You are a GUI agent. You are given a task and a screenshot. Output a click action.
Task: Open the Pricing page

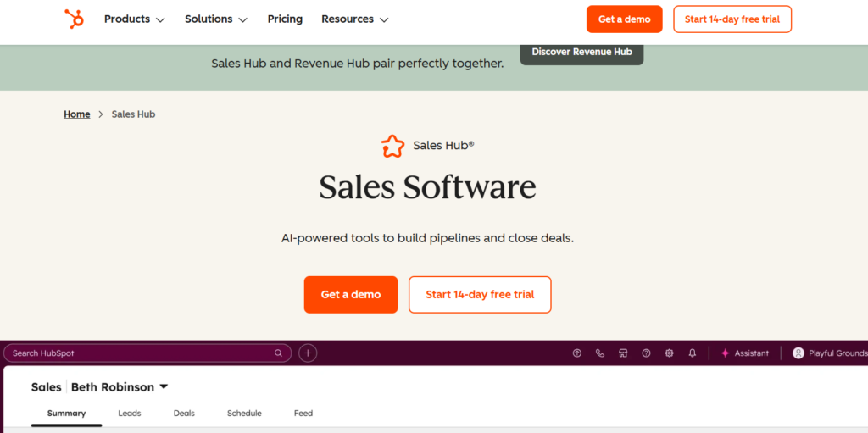coord(285,19)
